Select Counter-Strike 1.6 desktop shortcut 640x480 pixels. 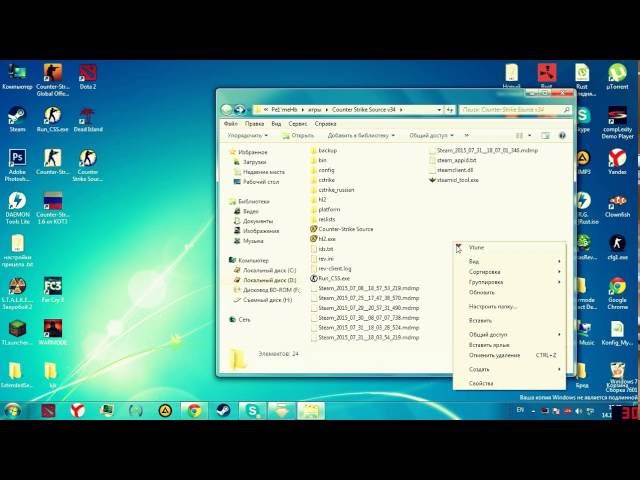[52, 208]
